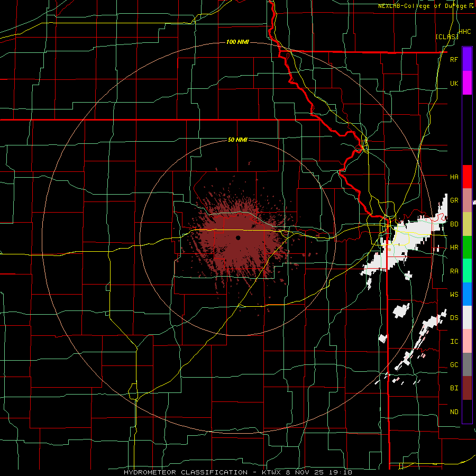Viewport: 476px width, 476px height.
Task: Click the black radar site dot
Action: click(x=238, y=237)
